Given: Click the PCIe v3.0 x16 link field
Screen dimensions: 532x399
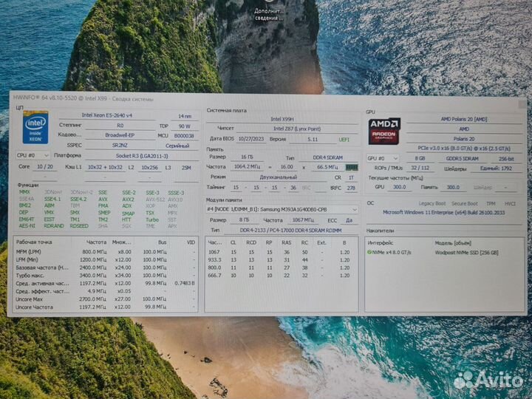Looking at the screenshot, I should (x=464, y=149).
